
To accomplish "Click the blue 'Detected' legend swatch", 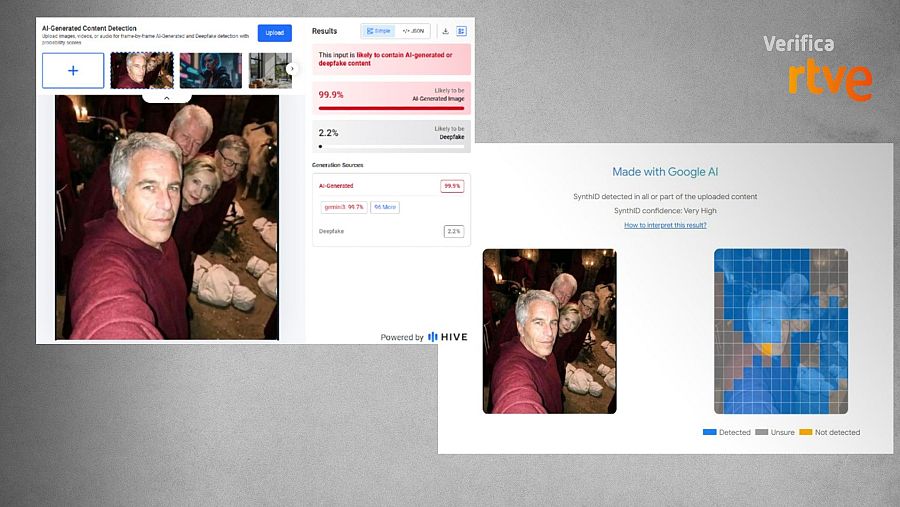I will 709,432.
